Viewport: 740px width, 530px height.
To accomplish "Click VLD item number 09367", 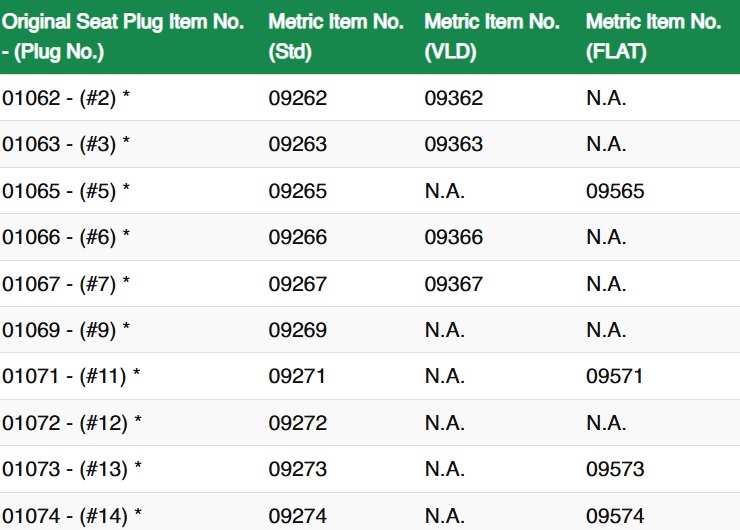I will click(x=453, y=284).
